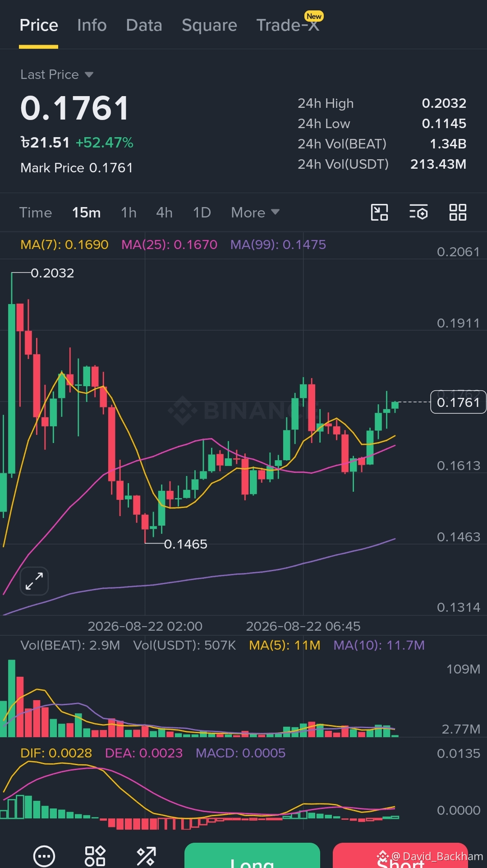Tap the DIF: 0.0028 label
Screen dimensions: 487x868
pos(56,753)
